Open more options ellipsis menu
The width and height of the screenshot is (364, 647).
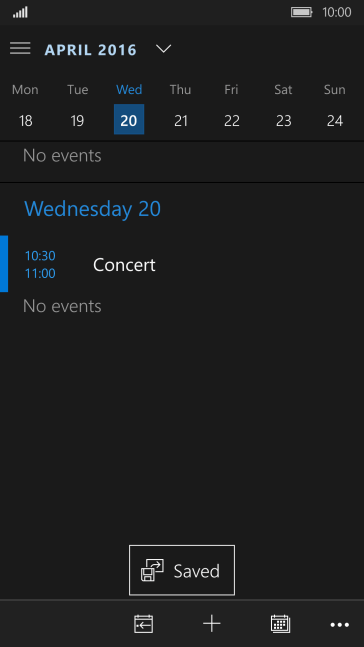(x=340, y=625)
